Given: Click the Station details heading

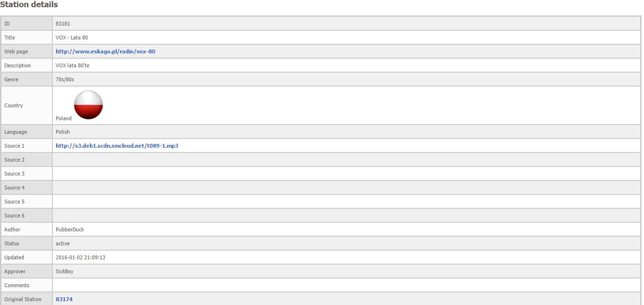Looking at the screenshot, I should point(29,5).
